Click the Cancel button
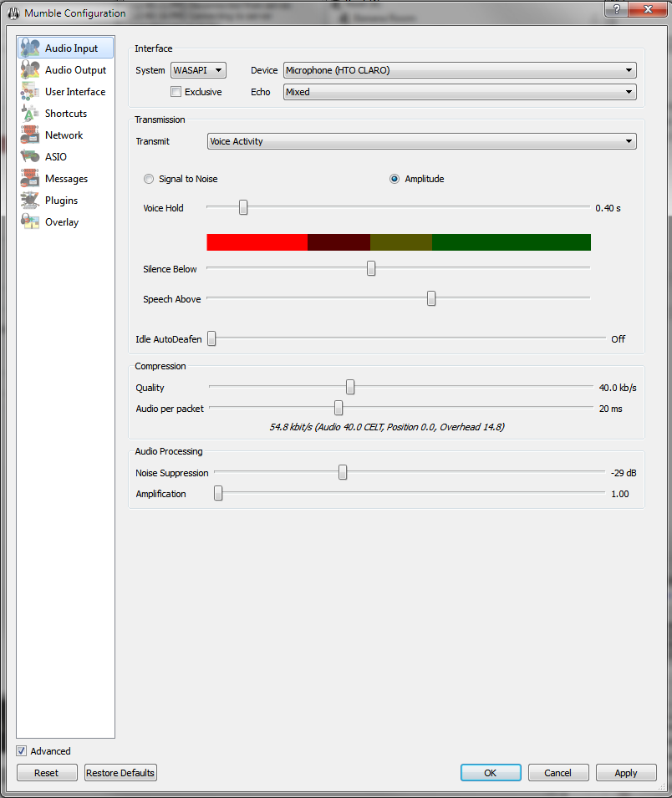Viewport: 672px width, 798px height. (x=558, y=773)
